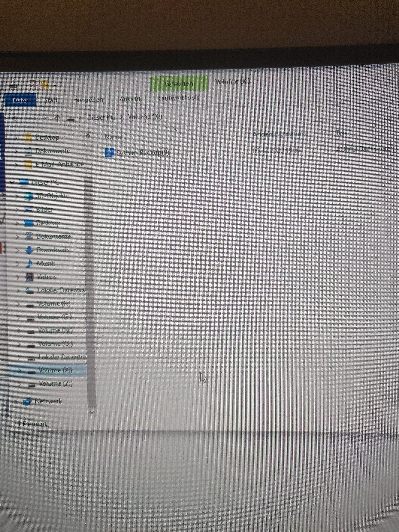Sort by Änderungsdatum column header
Screen dimensions: 399x532
pyautogui.click(x=279, y=134)
